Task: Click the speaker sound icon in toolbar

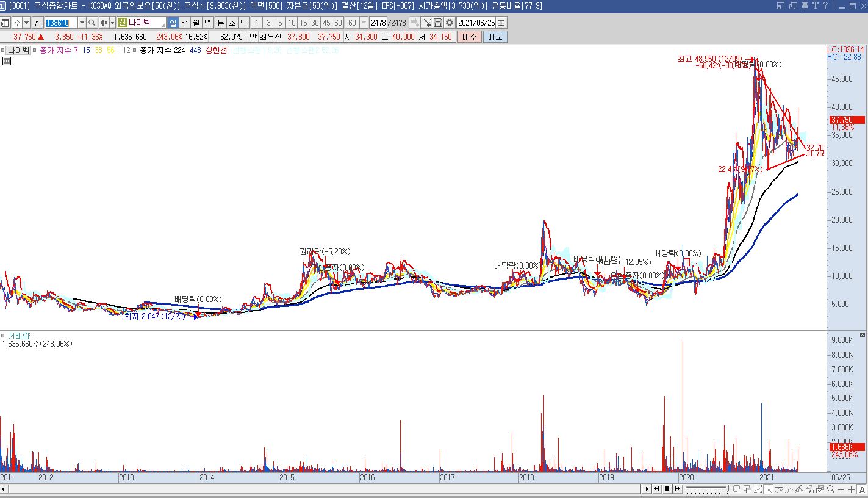Action: pyautogui.click(x=104, y=23)
